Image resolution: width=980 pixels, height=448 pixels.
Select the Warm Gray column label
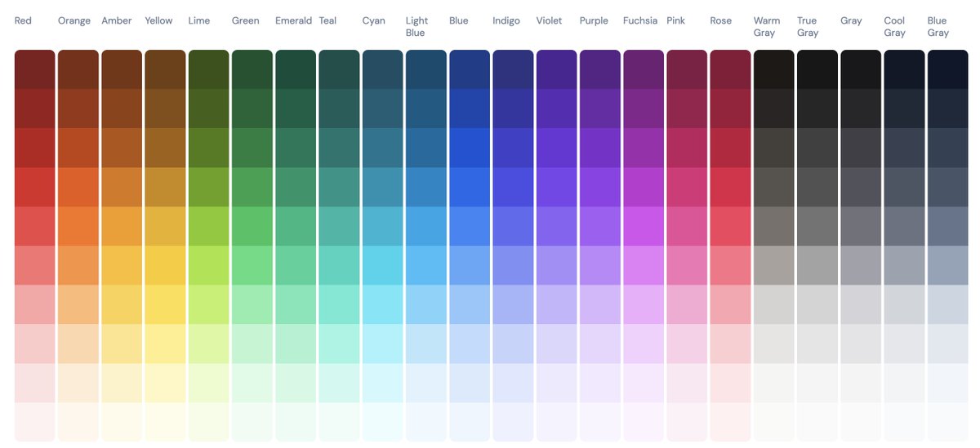767,26
